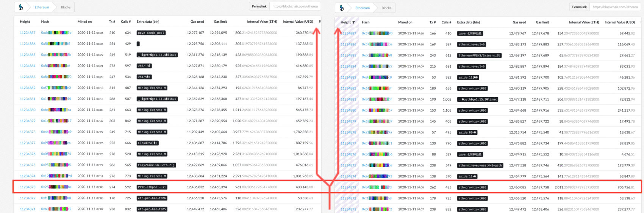644x213 pixels.
Task: Open Ethereum breadcrumb in the right panel
Action: 363,8
